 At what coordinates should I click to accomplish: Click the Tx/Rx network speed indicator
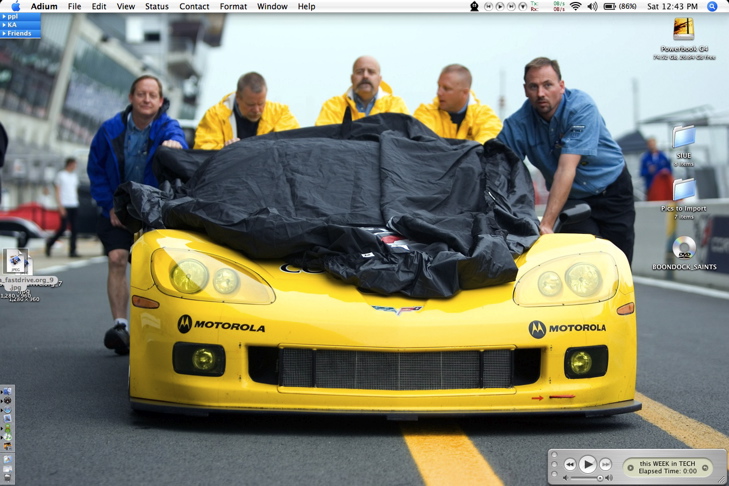pyautogui.click(x=549, y=6)
